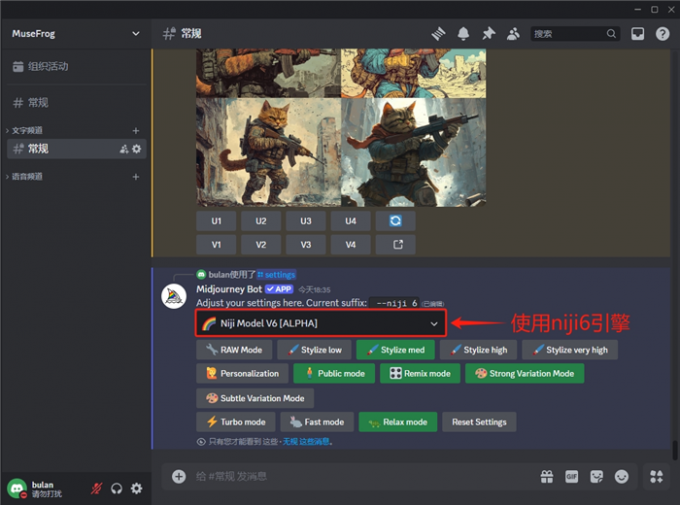Unmute microphone in user panel
Viewport: 680px width, 505px height.
[x=96, y=489]
